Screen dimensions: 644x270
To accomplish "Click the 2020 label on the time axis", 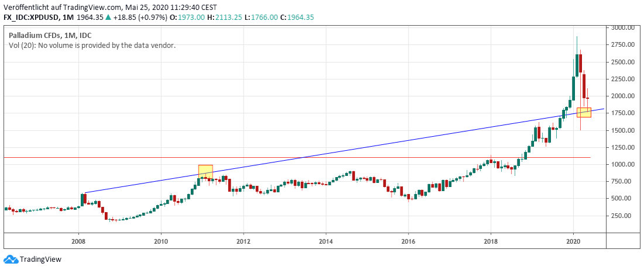I will 574,240.
